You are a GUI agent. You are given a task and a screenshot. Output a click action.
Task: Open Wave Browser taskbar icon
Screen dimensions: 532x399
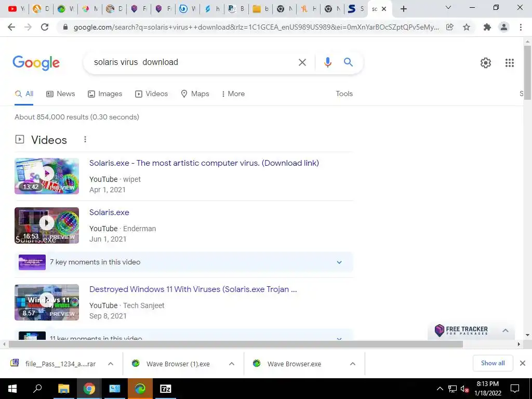140,389
